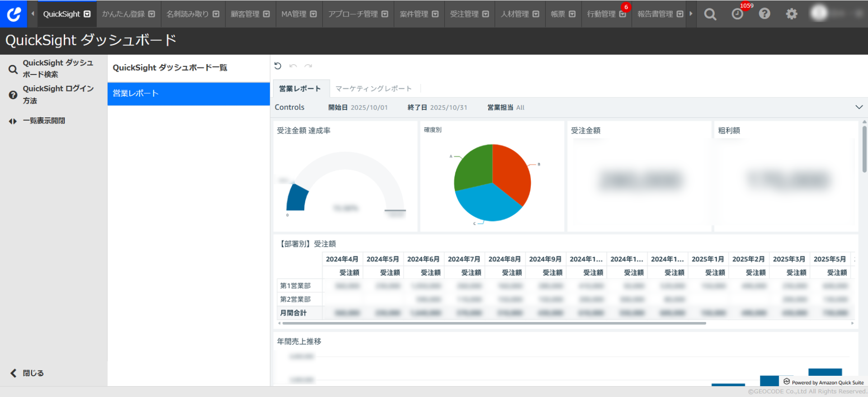Open the 受注管理 menu dropdown
The image size is (868, 397).
pyautogui.click(x=469, y=14)
